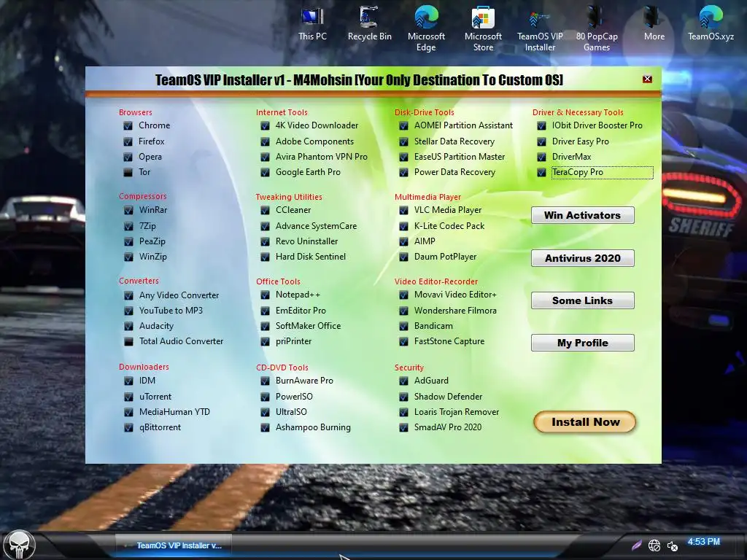
Task: Toggle the EmEditor Pro checkbox
Action: [x=265, y=311]
